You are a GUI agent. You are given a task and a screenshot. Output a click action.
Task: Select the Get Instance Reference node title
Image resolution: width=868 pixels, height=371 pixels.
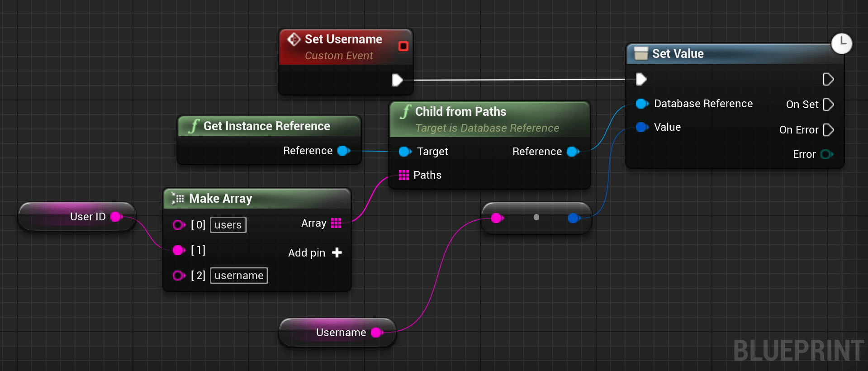[267, 126]
